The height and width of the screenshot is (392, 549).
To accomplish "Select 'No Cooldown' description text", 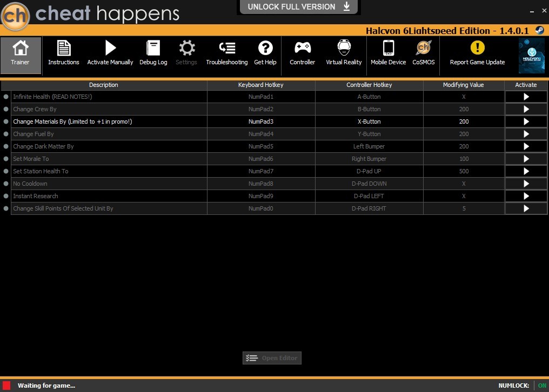I will 30,184.
